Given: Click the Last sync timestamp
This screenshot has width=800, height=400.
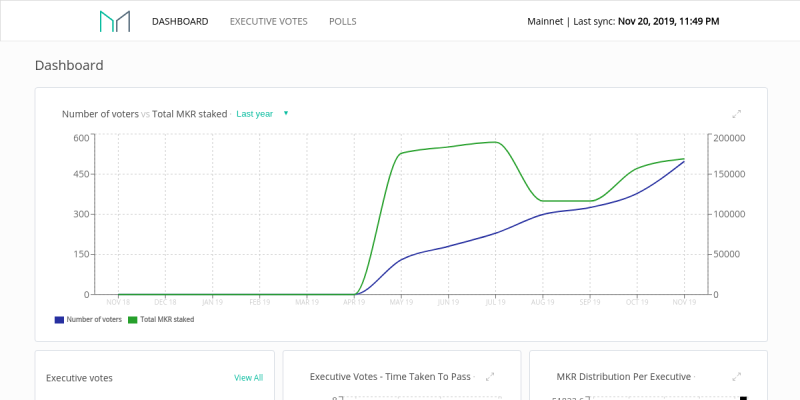Looking at the screenshot, I should pyautogui.click(x=669, y=21).
